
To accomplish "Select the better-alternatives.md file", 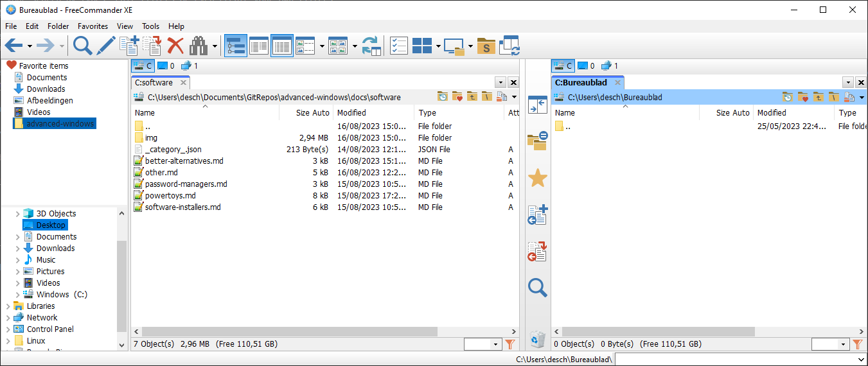I will (x=184, y=161).
